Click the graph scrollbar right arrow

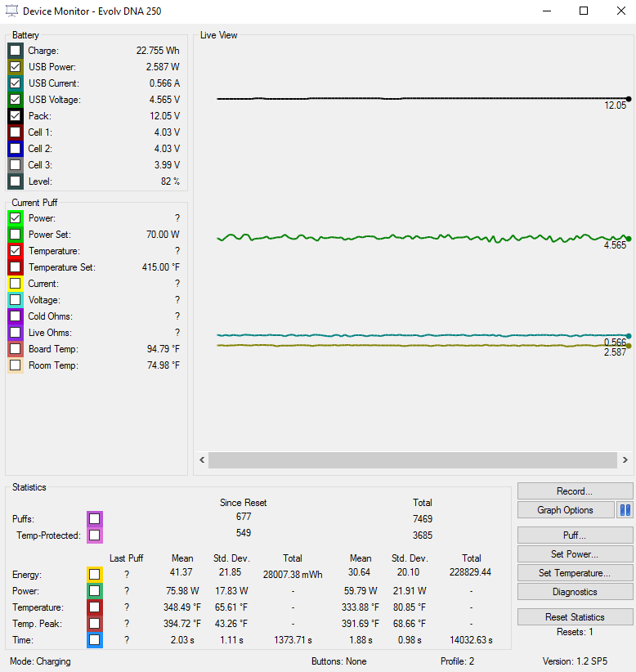[625, 460]
